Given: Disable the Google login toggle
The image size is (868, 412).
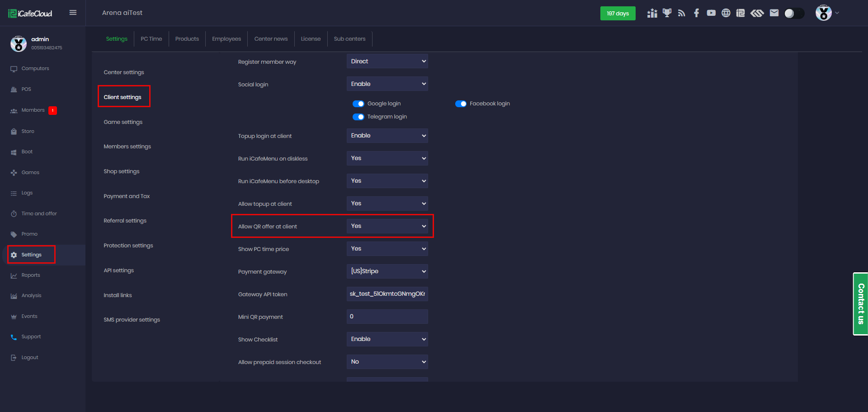Looking at the screenshot, I should coord(358,104).
